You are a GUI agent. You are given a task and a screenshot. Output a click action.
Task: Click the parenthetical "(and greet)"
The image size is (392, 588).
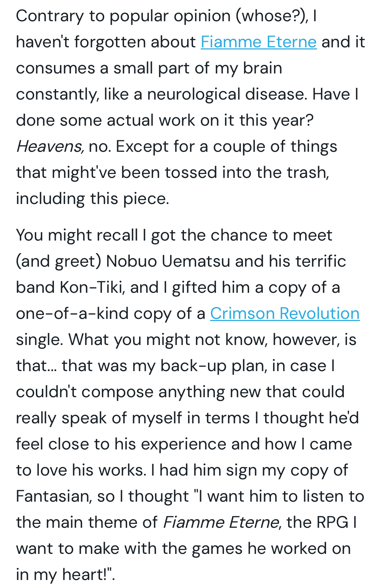coord(58,261)
